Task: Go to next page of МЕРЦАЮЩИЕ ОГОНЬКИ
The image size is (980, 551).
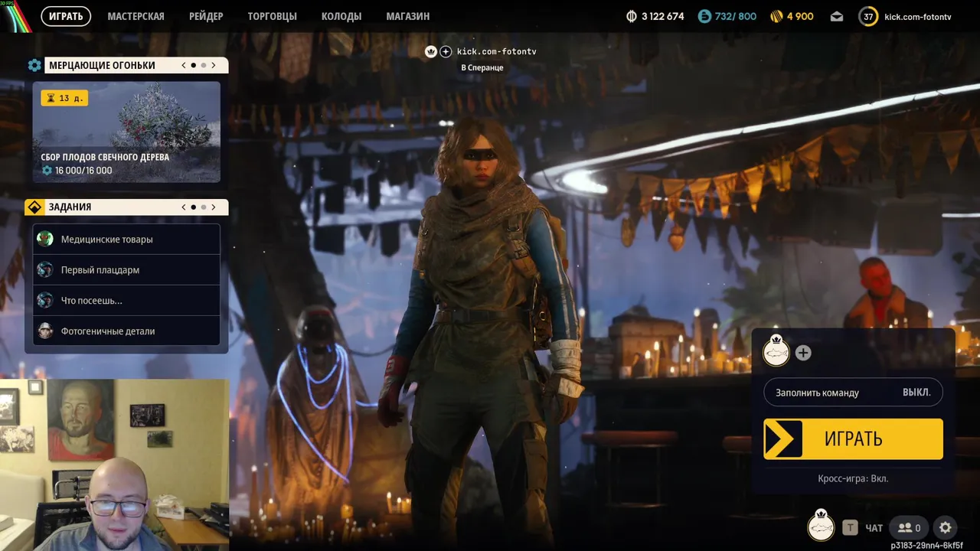Action: click(x=214, y=65)
